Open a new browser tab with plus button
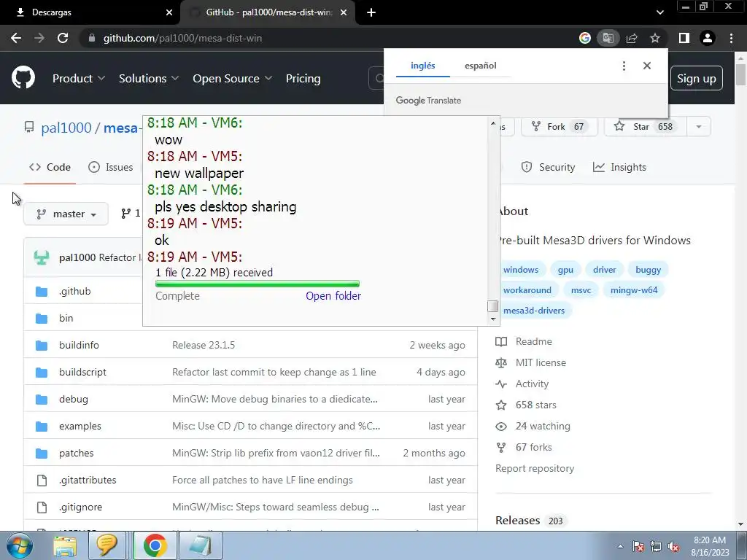This screenshot has height=560, width=747. point(371,12)
